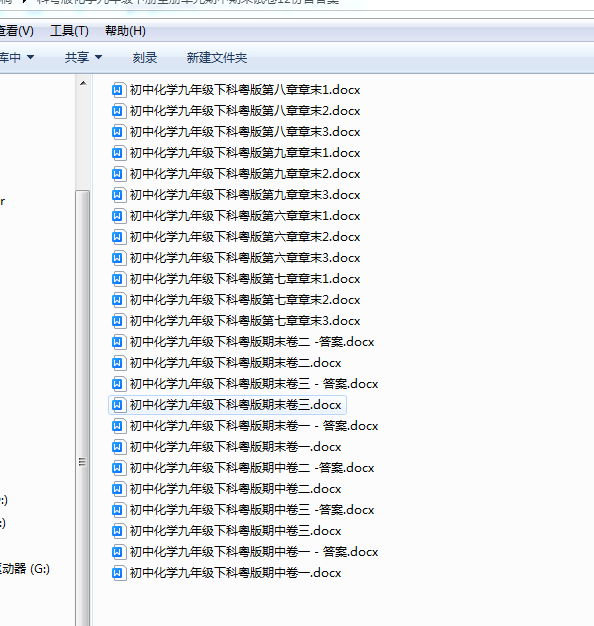This screenshot has width=594, height=626.
Task: Select the drive (G:) in the navigation pane
Action: [25, 569]
